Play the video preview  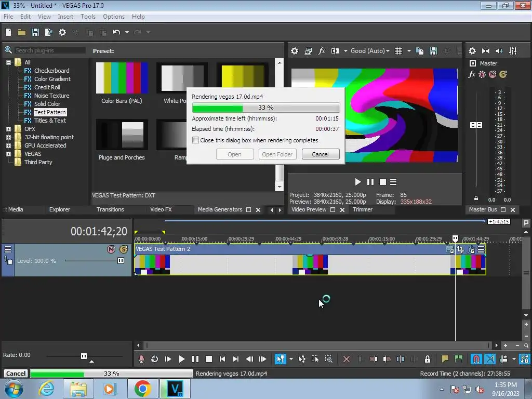click(357, 182)
